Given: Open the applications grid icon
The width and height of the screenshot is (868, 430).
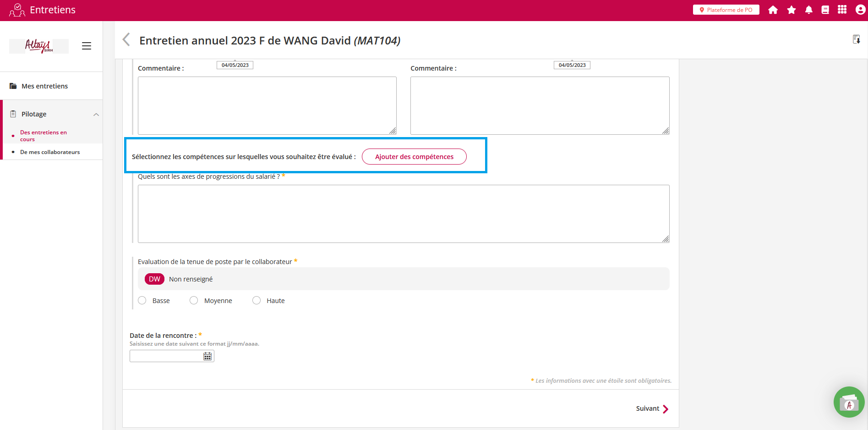Looking at the screenshot, I should (x=842, y=10).
